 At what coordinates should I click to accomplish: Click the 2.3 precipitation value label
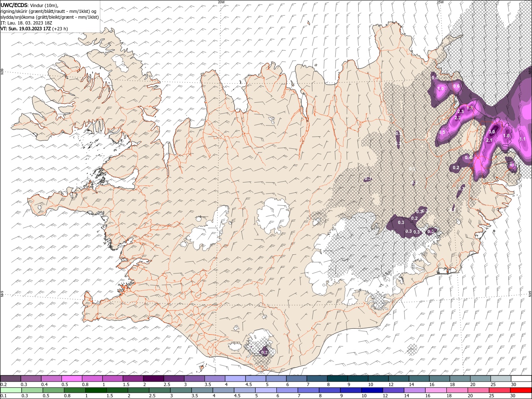click(461, 111)
